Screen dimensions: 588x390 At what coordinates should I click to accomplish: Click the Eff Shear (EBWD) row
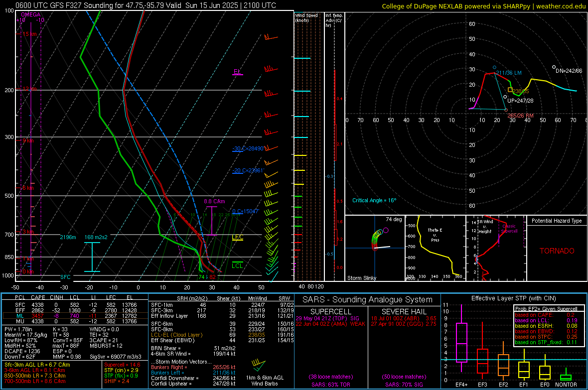coord(222,340)
